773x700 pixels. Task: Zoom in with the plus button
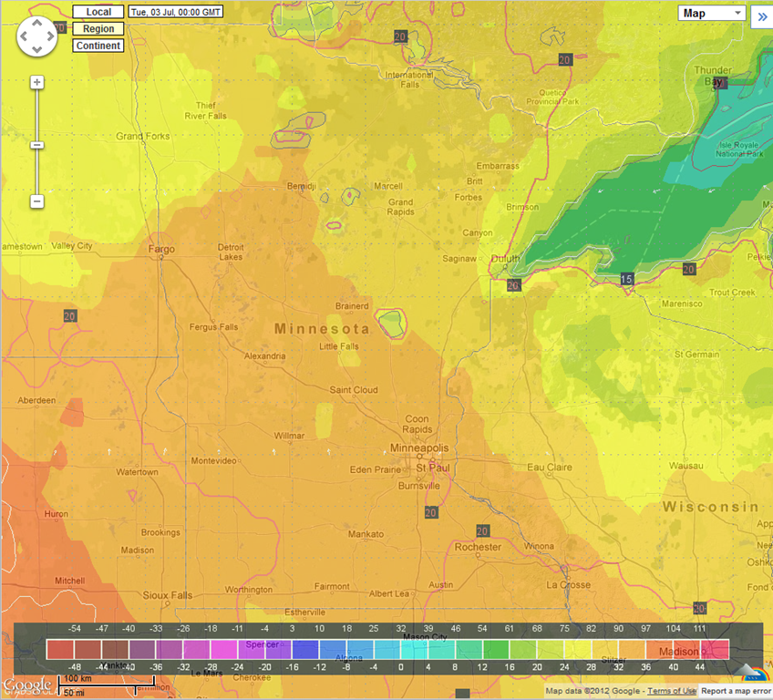tap(37, 82)
